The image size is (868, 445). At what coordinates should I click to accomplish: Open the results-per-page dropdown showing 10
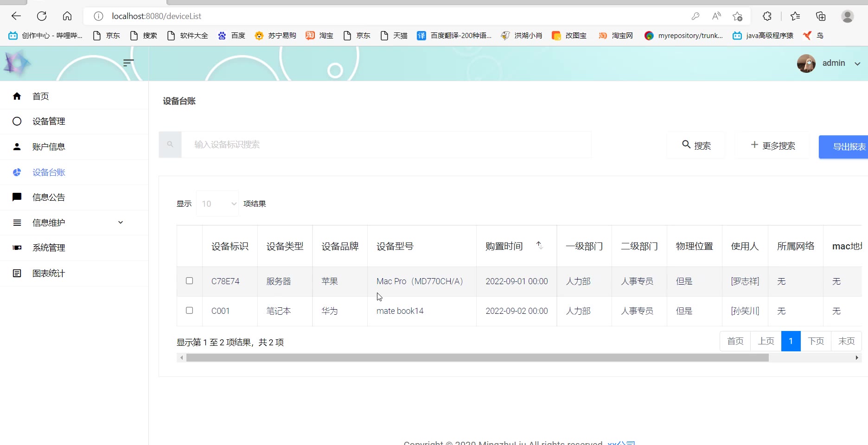pyautogui.click(x=217, y=203)
